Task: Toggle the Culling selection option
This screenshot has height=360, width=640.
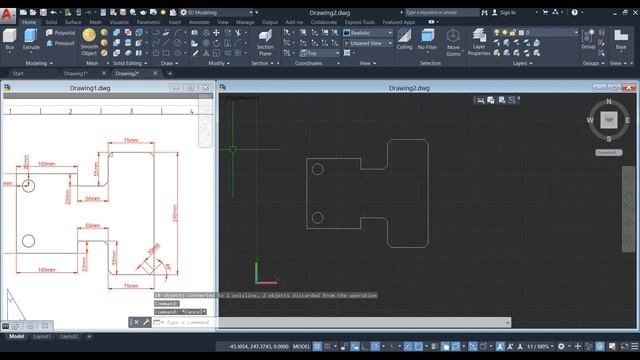Action: (x=404, y=40)
